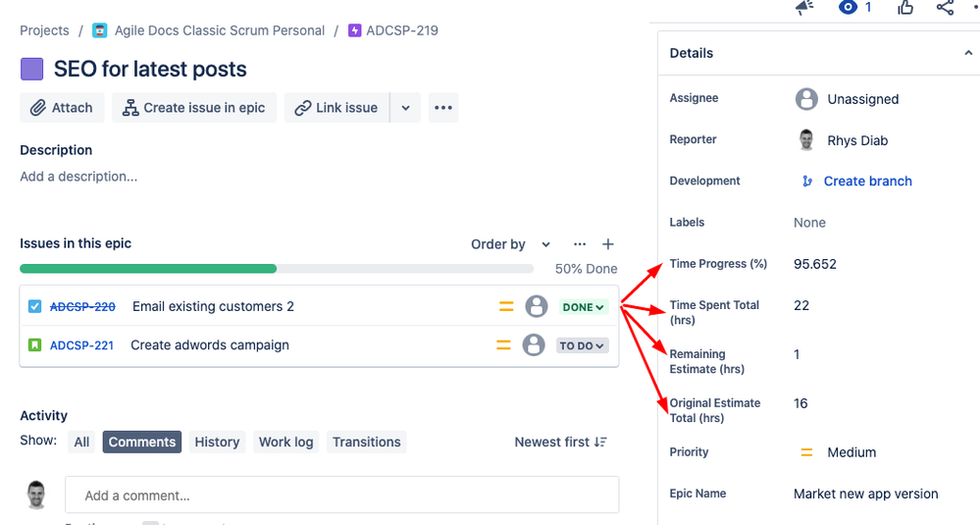Viewport: 980px width, 525px height.
Task: Click the Medium priority icon
Action: tap(807, 451)
